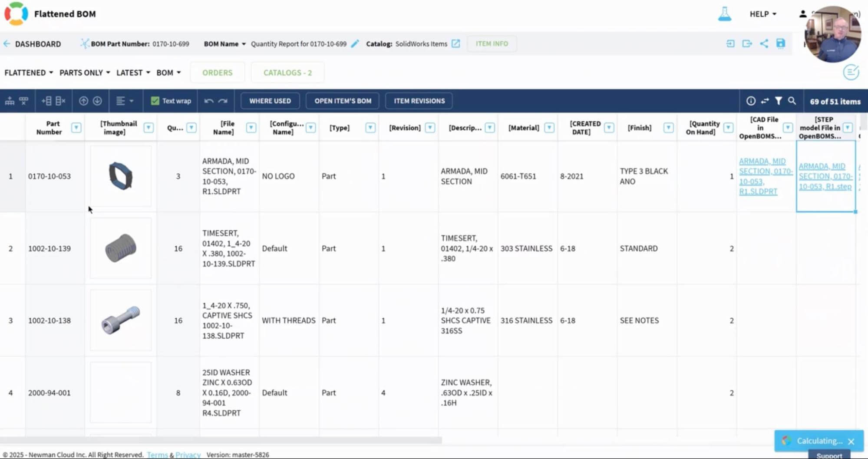Open the search icon on grid toolbar
The width and height of the screenshot is (868, 459).
tap(792, 101)
